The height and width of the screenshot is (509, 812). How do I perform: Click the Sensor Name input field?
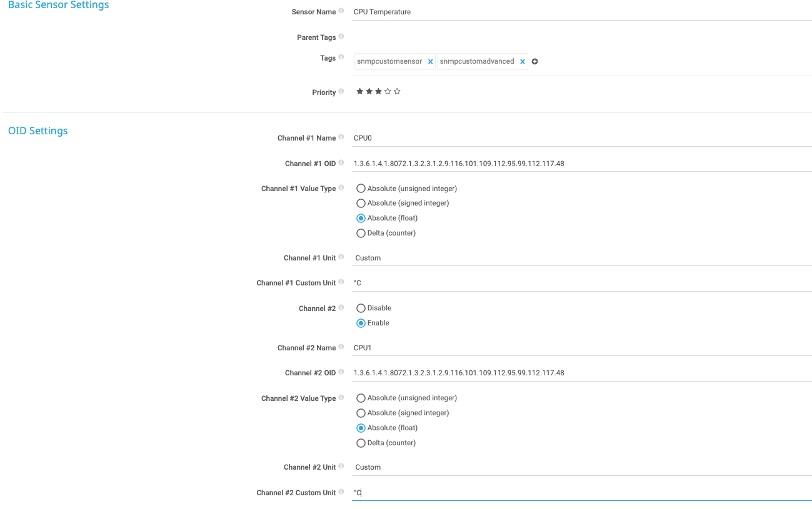tap(581, 12)
